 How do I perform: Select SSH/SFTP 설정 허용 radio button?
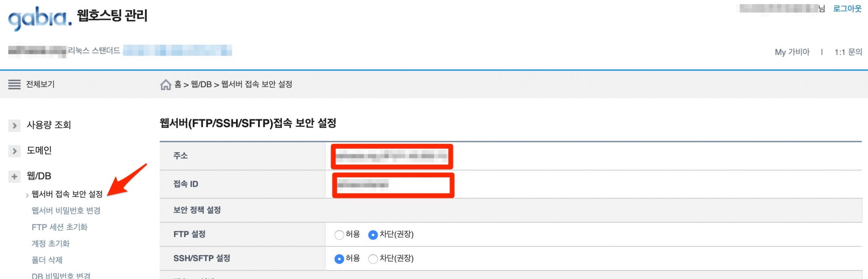tap(339, 259)
